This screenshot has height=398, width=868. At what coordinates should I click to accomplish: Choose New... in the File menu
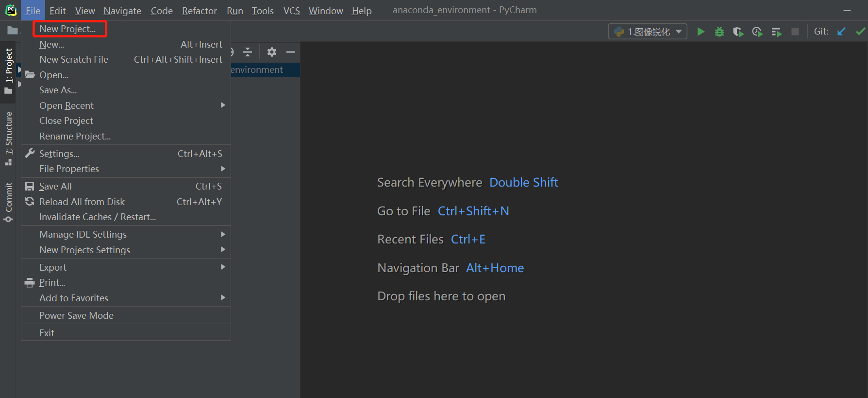(126, 44)
